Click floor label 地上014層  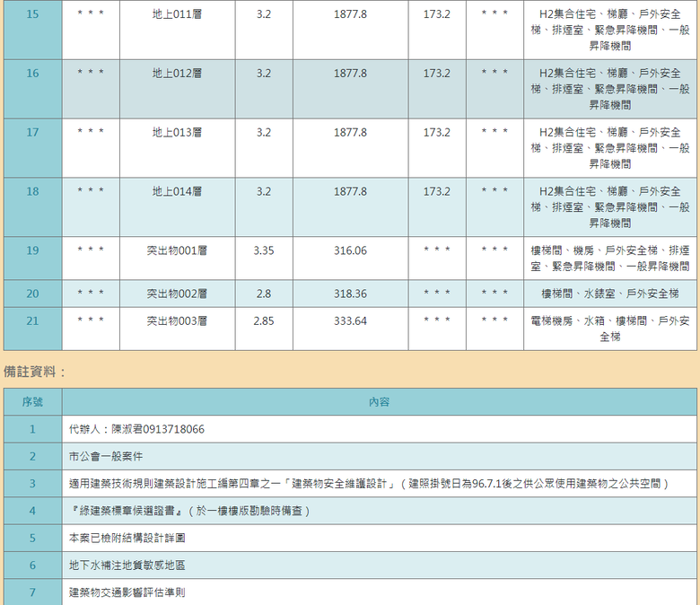[177, 191]
